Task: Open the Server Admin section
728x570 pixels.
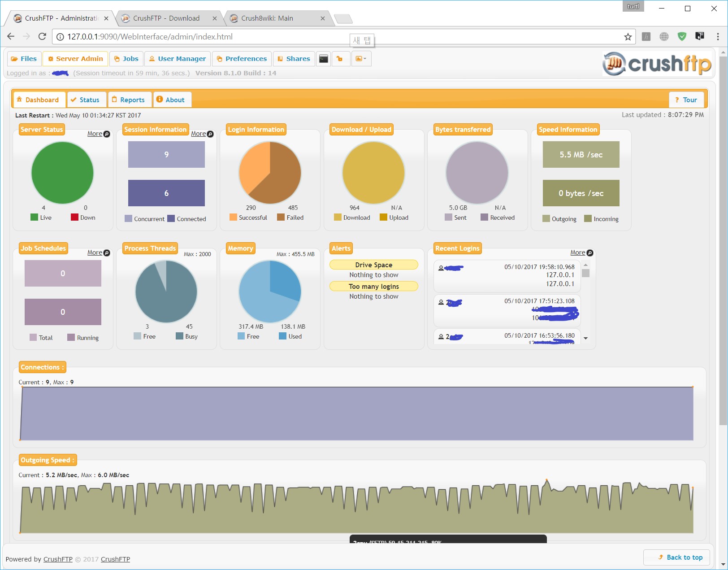Action: [x=75, y=59]
